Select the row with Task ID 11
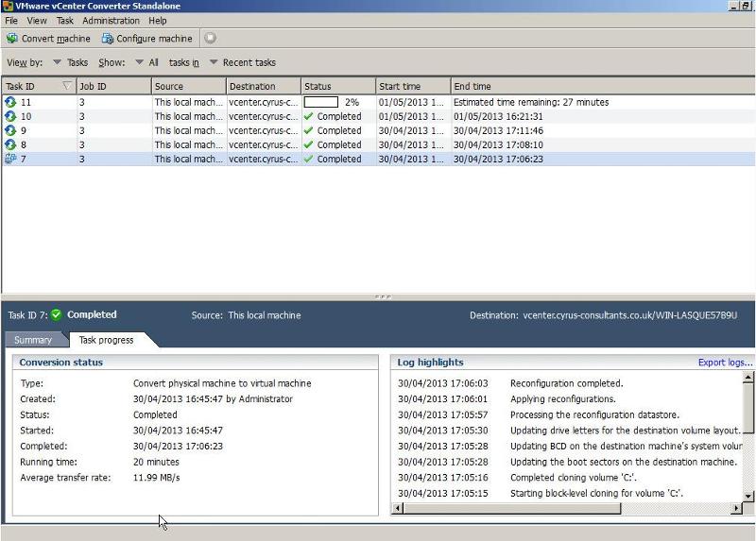Screen dimensions: 756x541 [378, 102]
